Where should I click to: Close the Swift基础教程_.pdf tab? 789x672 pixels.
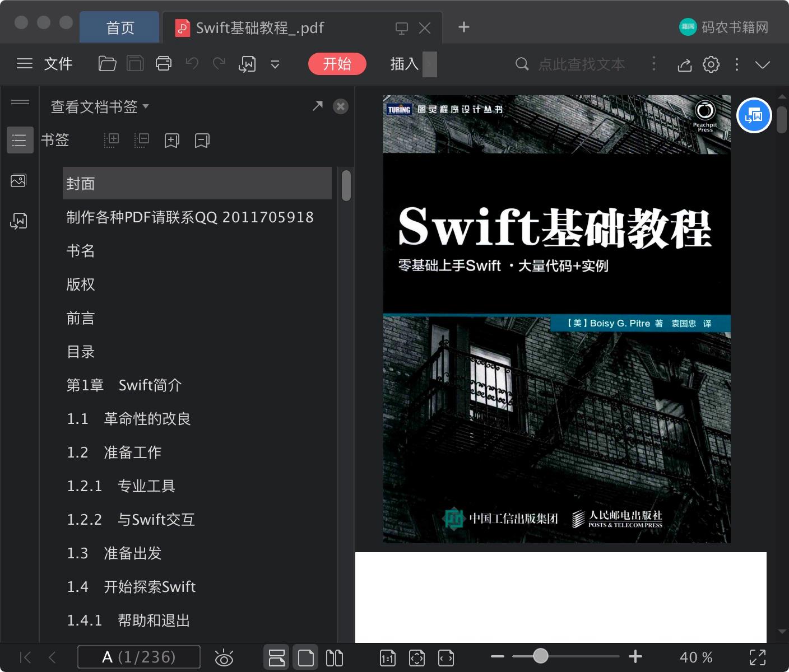pos(425,28)
